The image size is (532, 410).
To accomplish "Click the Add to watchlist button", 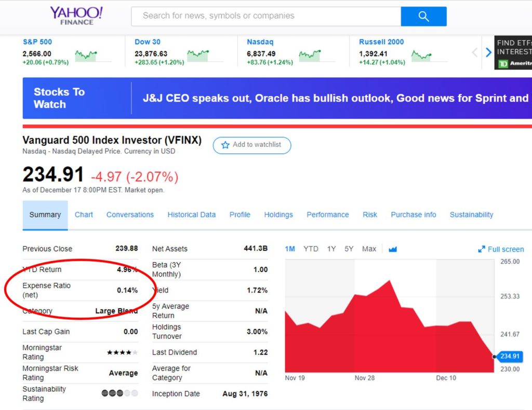I will (x=252, y=145).
